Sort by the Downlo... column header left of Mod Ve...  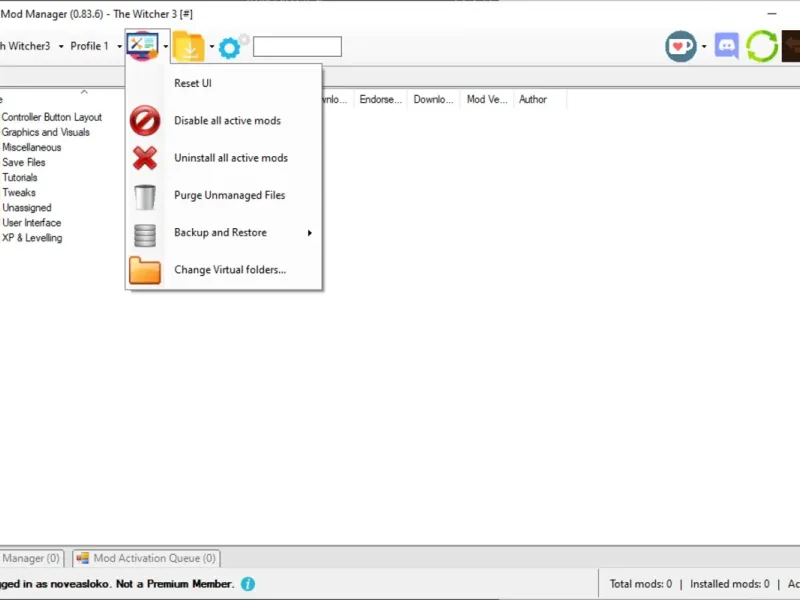[433, 99]
